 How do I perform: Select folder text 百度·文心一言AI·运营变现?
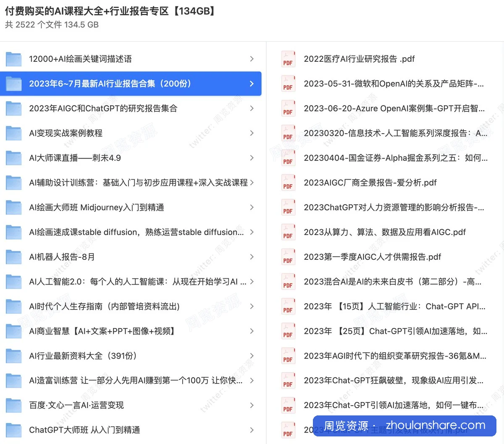click(x=76, y=405)
